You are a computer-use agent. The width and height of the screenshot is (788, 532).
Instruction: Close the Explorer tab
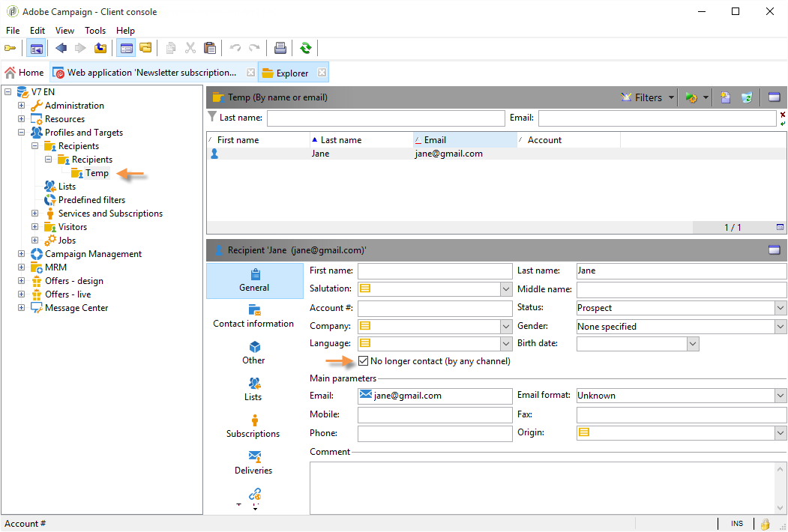tap(322, 73)
